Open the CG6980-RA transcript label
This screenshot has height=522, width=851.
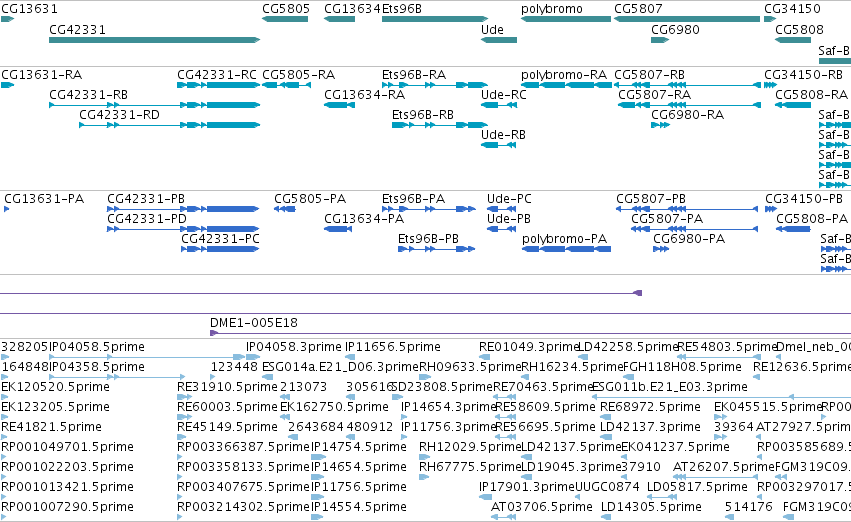point(688,115)
